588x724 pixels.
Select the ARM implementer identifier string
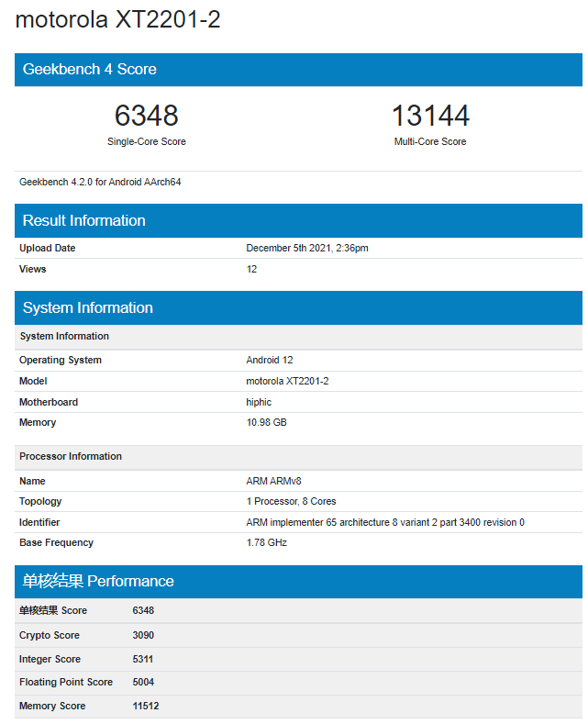[x=384, y=522]
